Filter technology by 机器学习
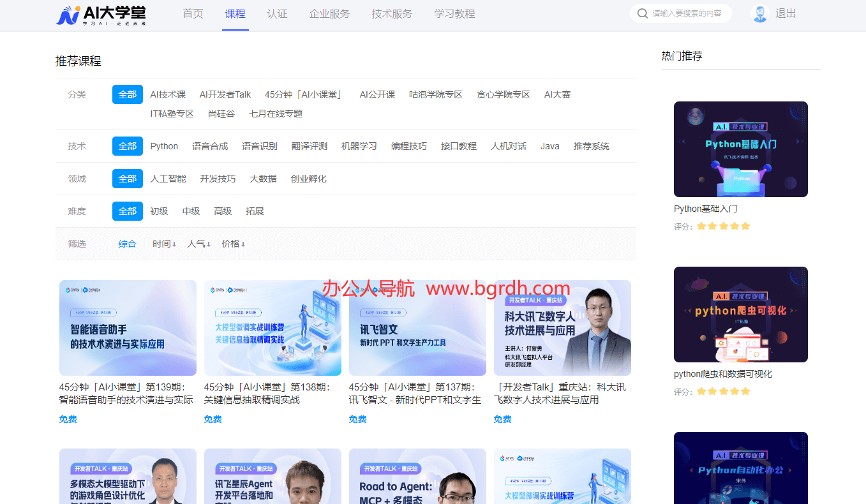866x504 pixels. 359,146
